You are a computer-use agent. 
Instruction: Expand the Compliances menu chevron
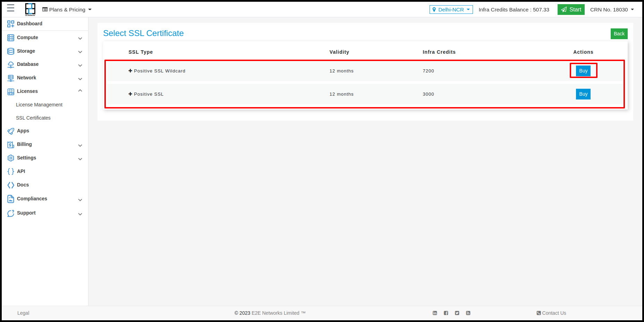coord(80,200)
